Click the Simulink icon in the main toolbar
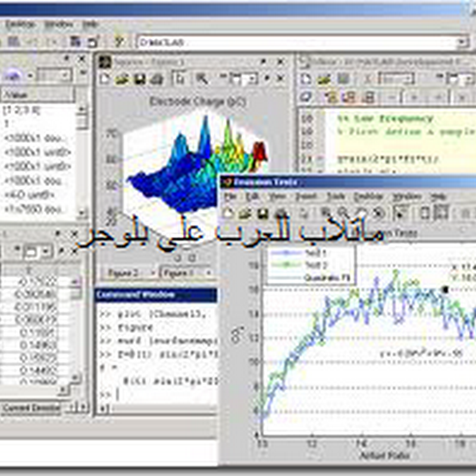 pyautogui.click(x=75, y=42)
